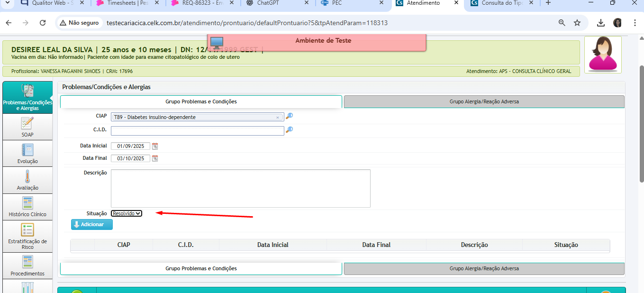
Task: Expand the Situação dropdown
Action: (x=127, y=213)
